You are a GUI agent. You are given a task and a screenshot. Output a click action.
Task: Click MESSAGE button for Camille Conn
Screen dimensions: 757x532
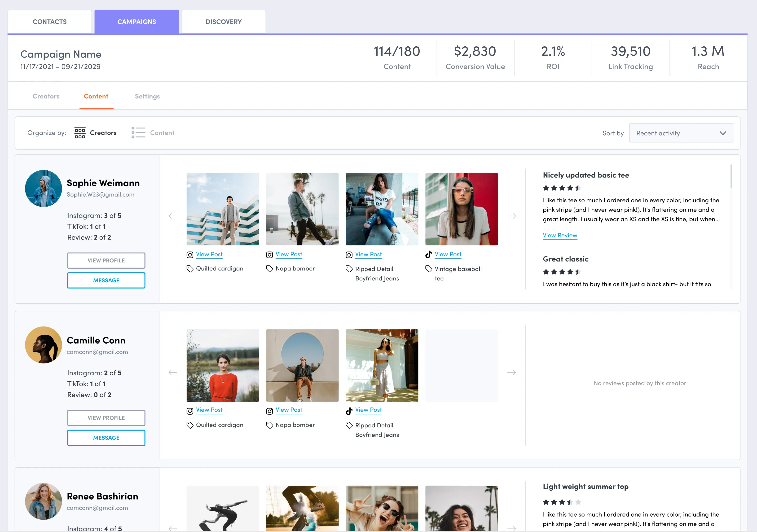click(x=106, y=438)
